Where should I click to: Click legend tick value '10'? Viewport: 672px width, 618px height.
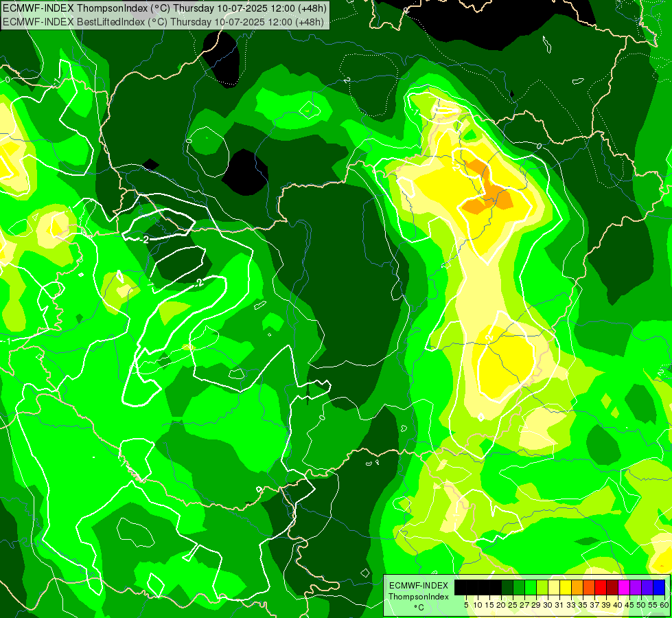point(478,605)
